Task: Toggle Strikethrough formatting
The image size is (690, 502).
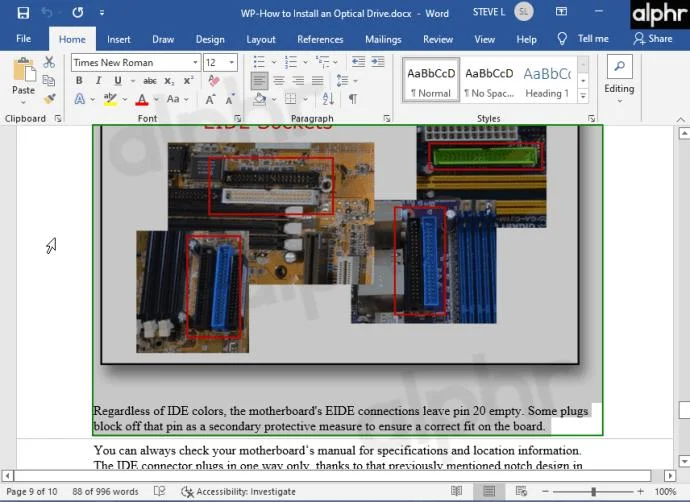Action: click(x=150, y=81)
